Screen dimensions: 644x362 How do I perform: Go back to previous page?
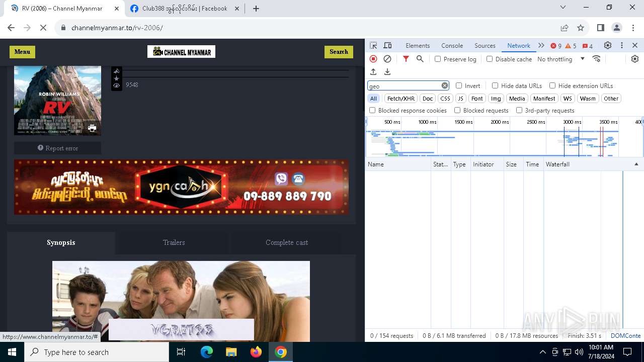(x=11, y=28)
